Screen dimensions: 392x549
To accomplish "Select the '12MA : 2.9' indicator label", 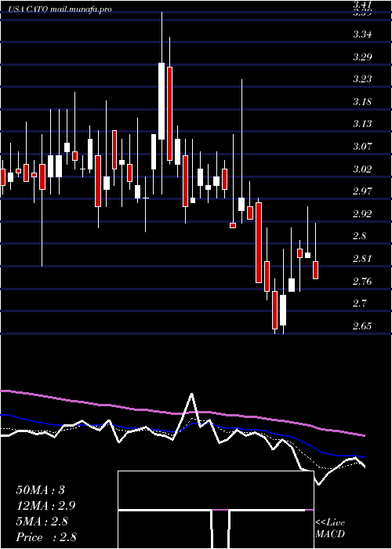I will [x=45, y=506].
